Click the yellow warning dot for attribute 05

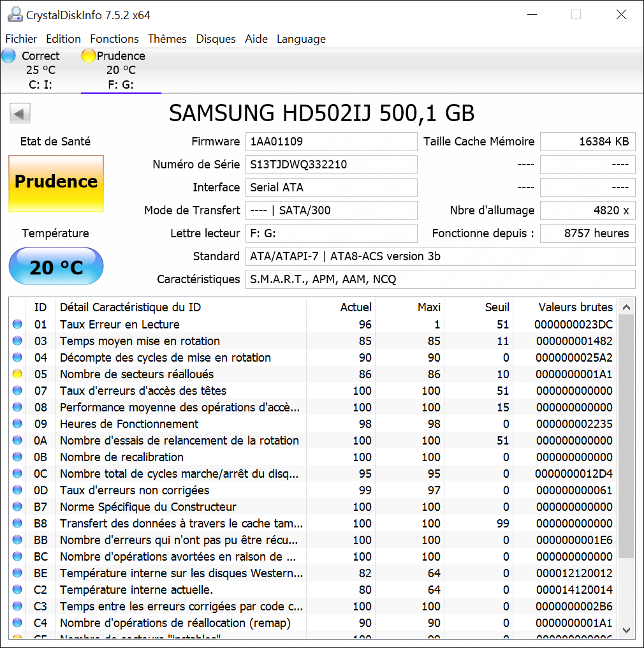click(17, 374)
